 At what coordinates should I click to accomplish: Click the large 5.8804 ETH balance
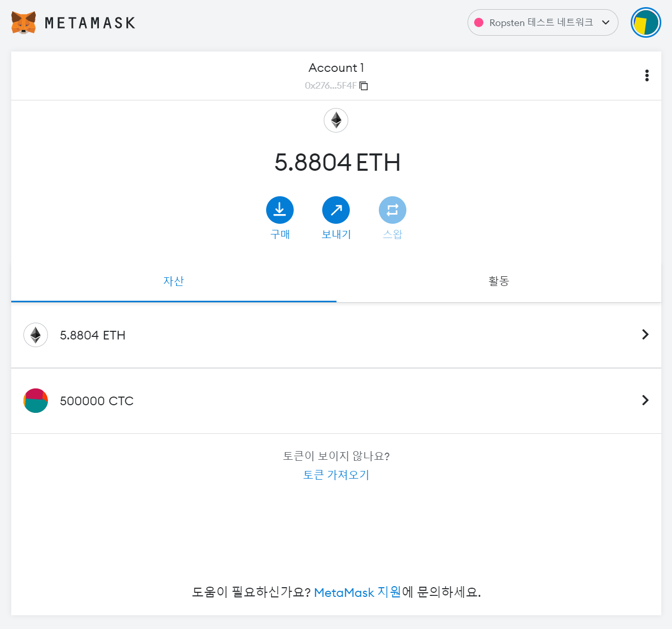[337, 163]
